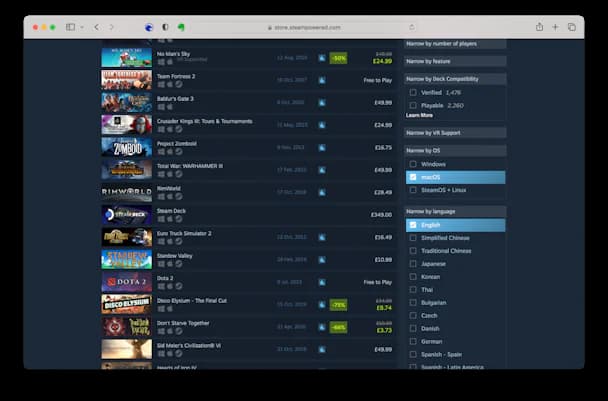Click the -75% discount badge
The width and height of the screenshot is (608, 401).
pos(339,305)
